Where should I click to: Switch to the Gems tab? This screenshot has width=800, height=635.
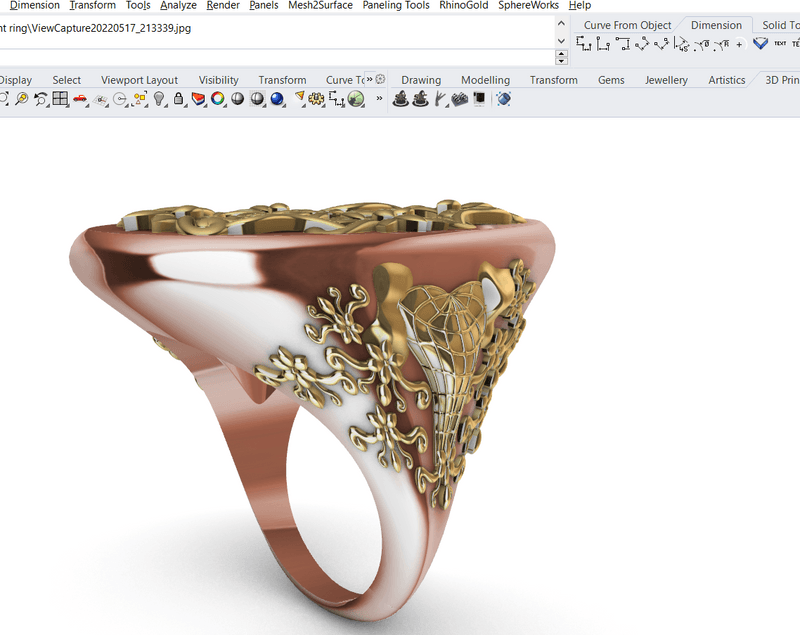point(611,80)
